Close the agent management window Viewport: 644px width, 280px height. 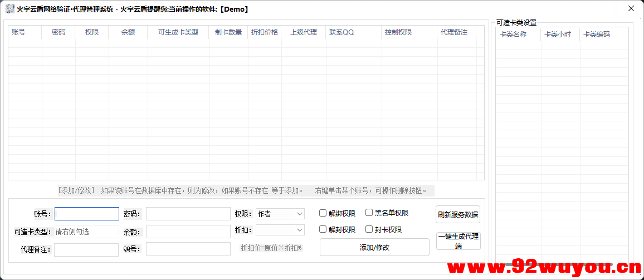631,9
